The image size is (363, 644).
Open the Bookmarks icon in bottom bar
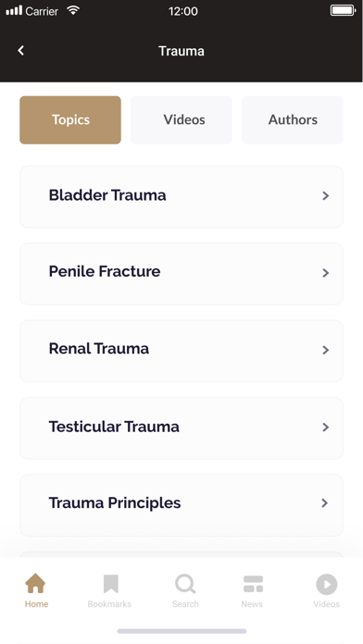(110, 584)
